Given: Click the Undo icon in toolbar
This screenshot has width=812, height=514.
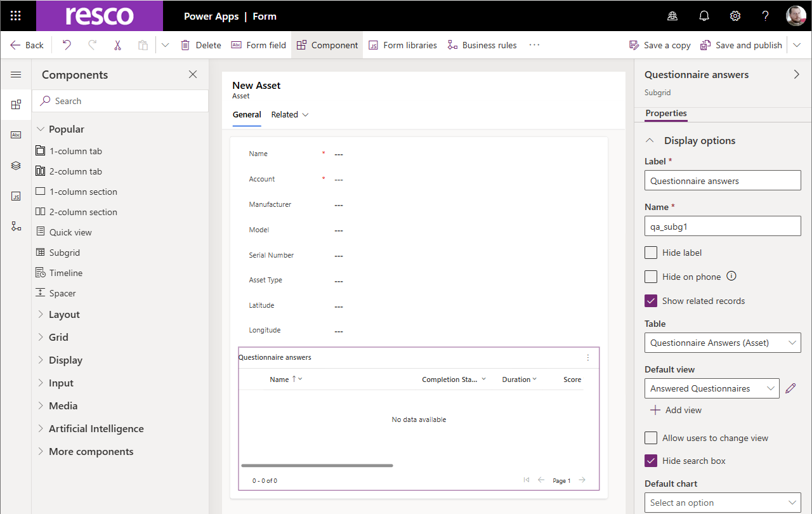Looking at the screenshot, I should tap(67, 45).
